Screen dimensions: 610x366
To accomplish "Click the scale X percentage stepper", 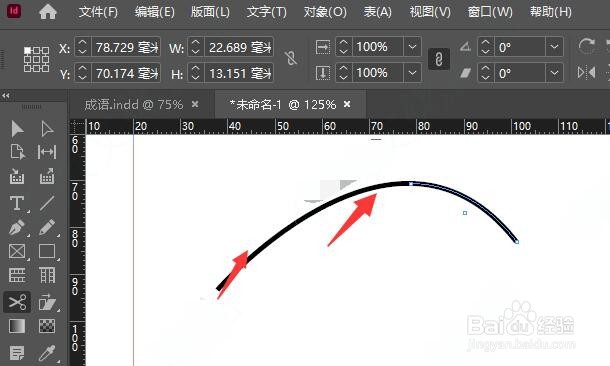I will coord(344,47).
